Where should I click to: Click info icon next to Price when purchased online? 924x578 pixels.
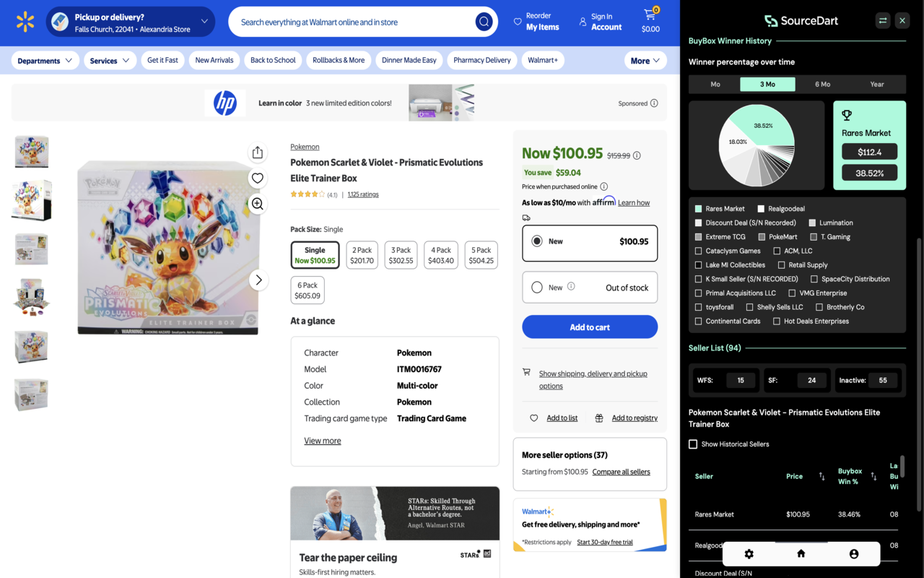604,186
